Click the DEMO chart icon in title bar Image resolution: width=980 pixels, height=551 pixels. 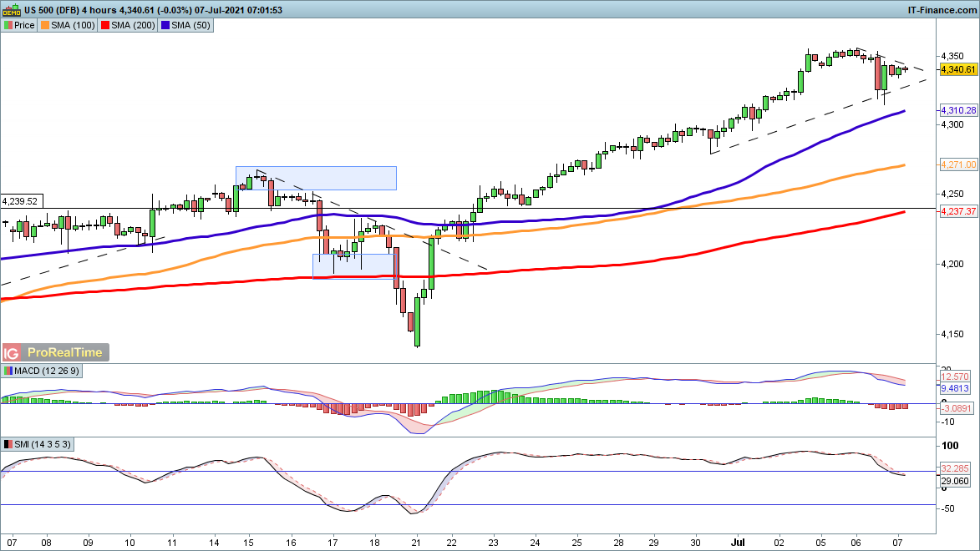click(13, 9)
